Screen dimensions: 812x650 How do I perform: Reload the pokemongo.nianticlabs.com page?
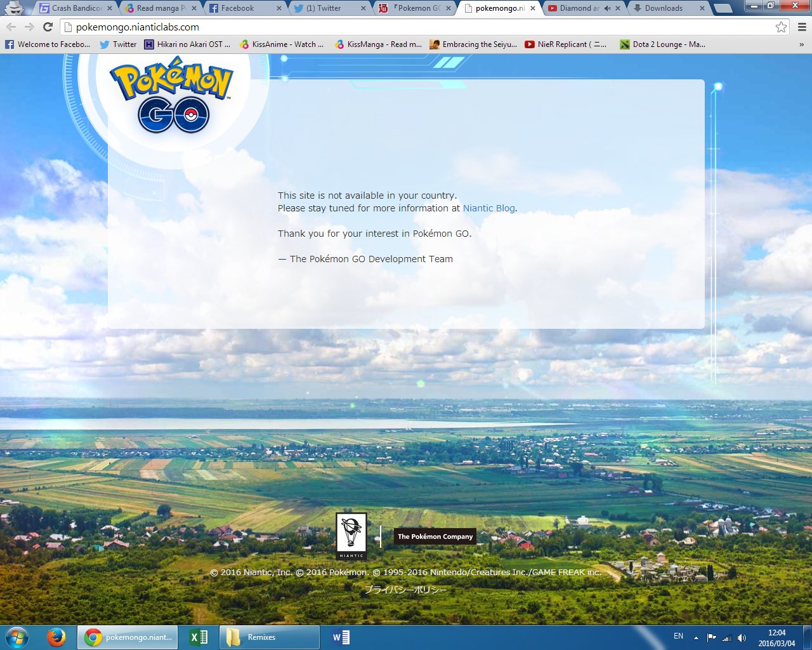coord(48,27)
